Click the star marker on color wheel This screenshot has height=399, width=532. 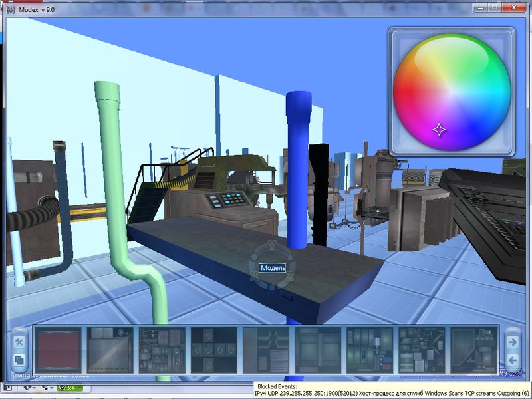point(439,130)
